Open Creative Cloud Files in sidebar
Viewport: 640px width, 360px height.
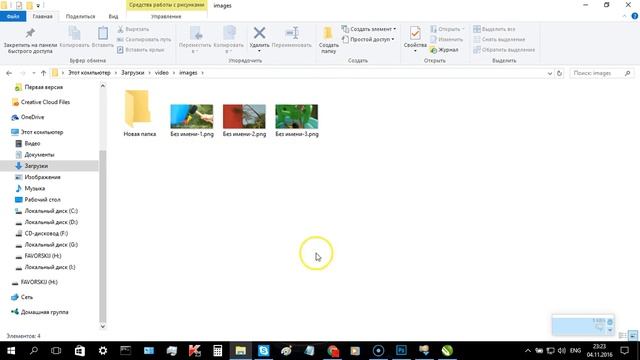click(41, 102)
